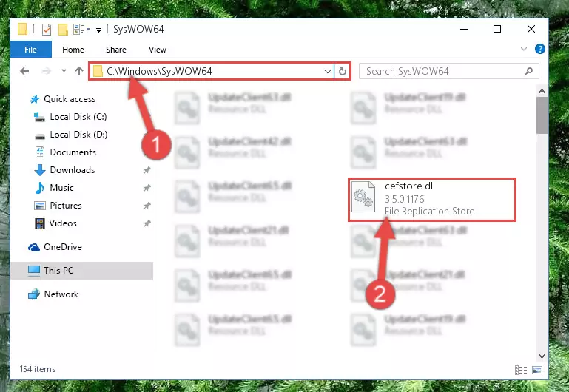This screenshot has width=569, height=392.
Task: Open Downloads in the navigation pane
Action: point(73,169)
